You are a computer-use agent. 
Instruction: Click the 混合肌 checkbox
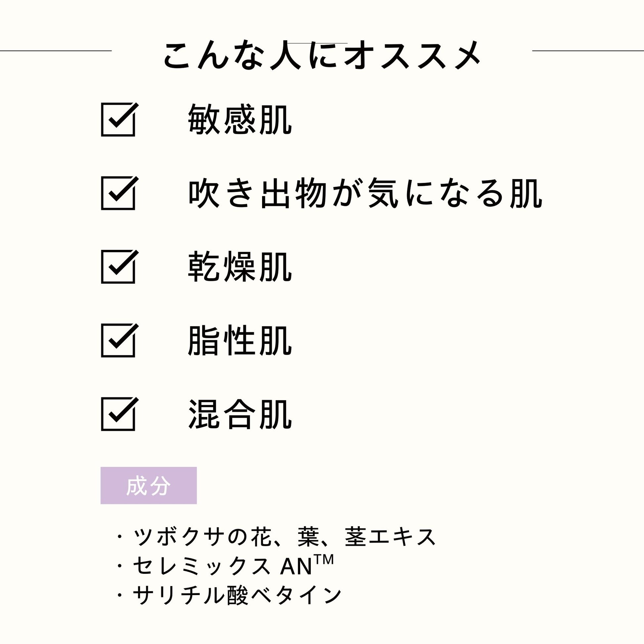[118, 414]
